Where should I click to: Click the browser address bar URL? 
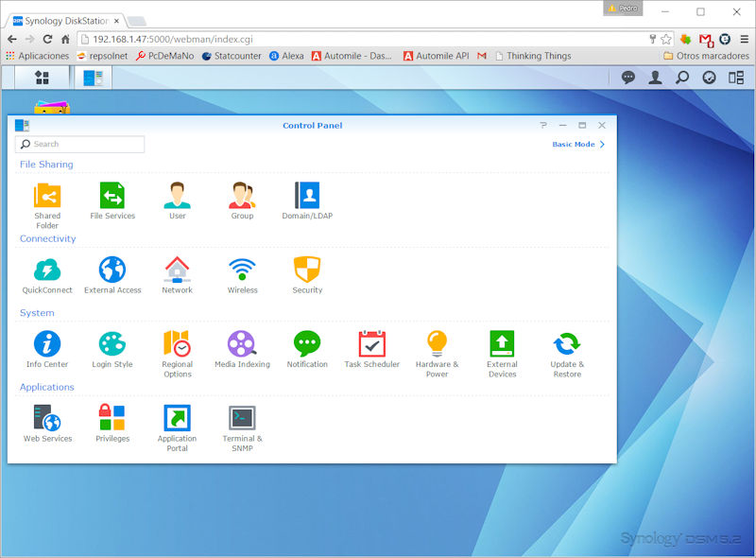[x=173, y=39]
